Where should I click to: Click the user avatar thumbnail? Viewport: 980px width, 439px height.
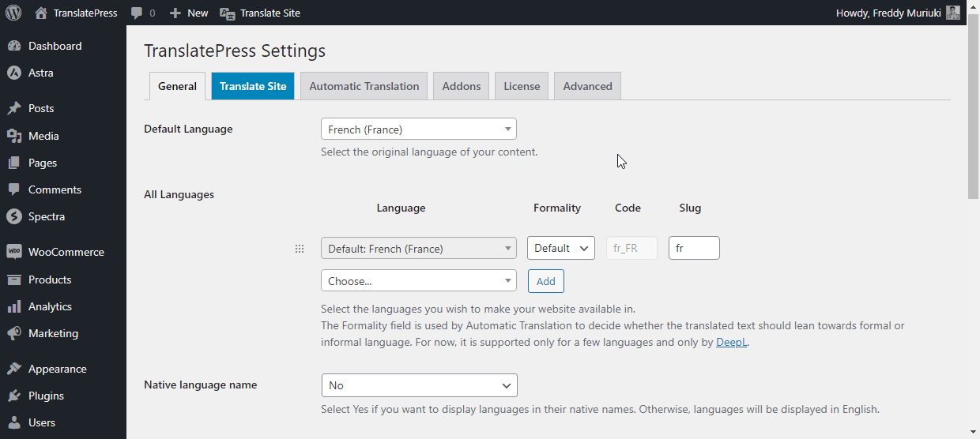pyautogui.click(x=953, y=13)
